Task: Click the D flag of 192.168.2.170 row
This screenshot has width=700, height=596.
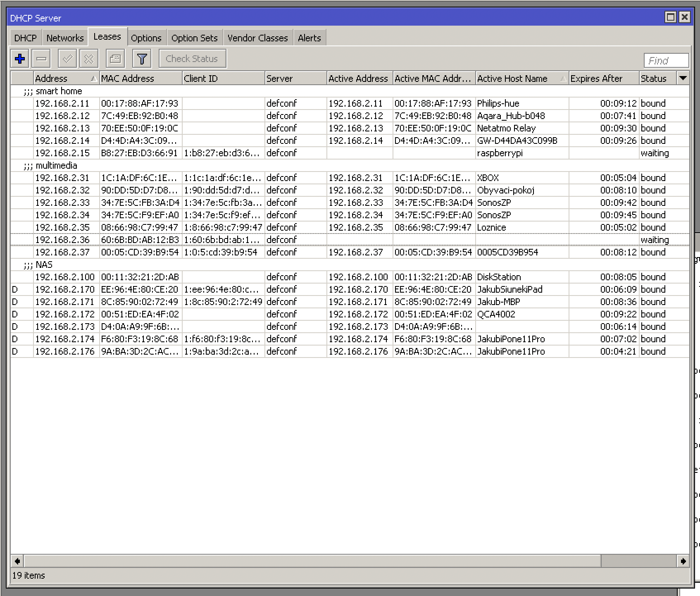Action: (x=15, y=289)
